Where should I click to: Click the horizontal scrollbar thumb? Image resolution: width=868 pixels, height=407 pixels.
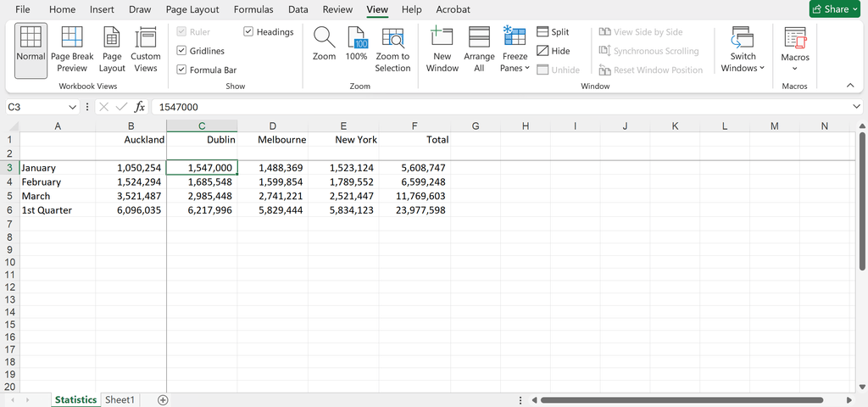tap(682, 400)
